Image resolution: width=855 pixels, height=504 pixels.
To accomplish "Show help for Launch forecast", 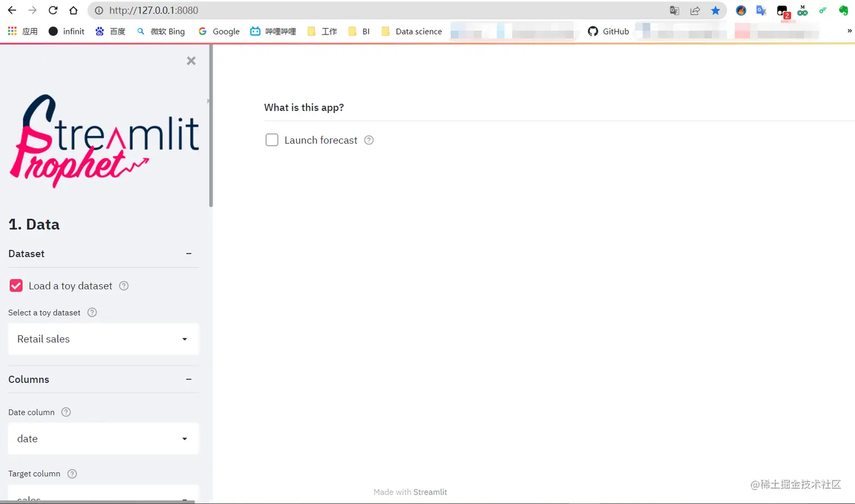I will [x=369, y=140].
